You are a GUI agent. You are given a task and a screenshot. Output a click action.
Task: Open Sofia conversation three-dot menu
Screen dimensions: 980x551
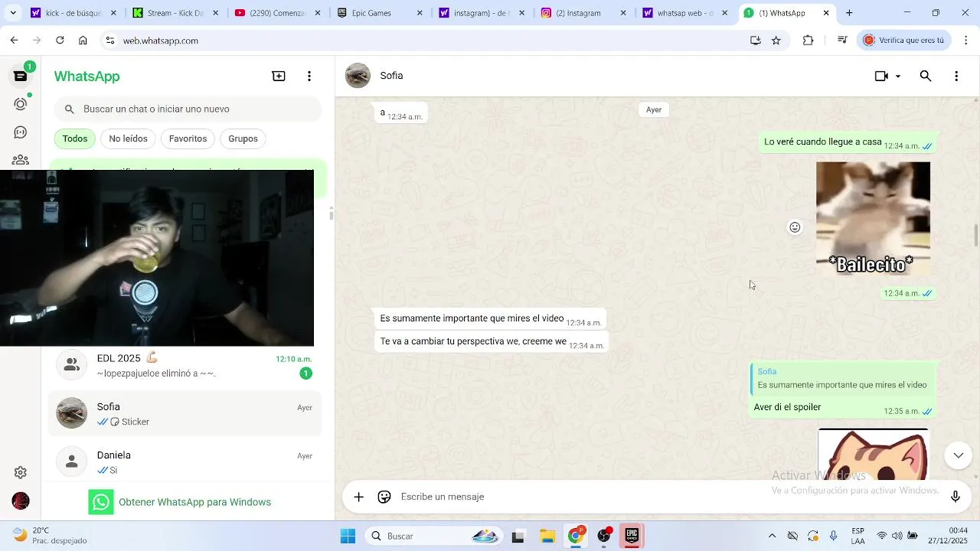(x=956, y=76)
